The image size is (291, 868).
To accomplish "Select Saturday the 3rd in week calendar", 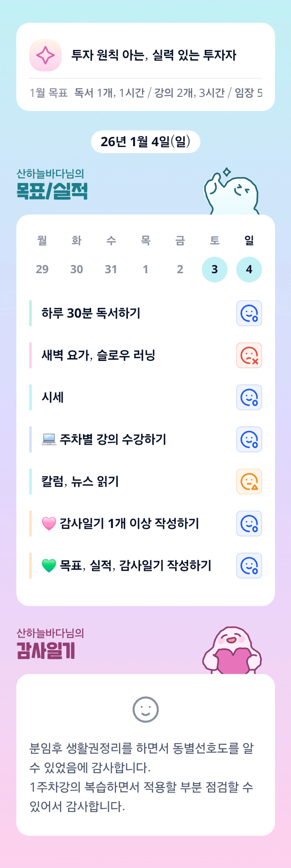I will [214, 269].
